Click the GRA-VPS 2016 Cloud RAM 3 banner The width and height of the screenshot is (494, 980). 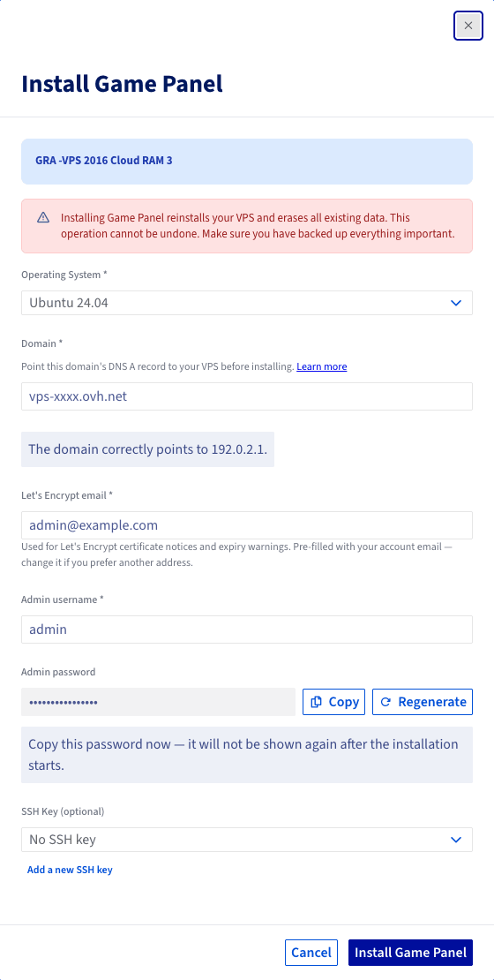[x=247, y=162]
